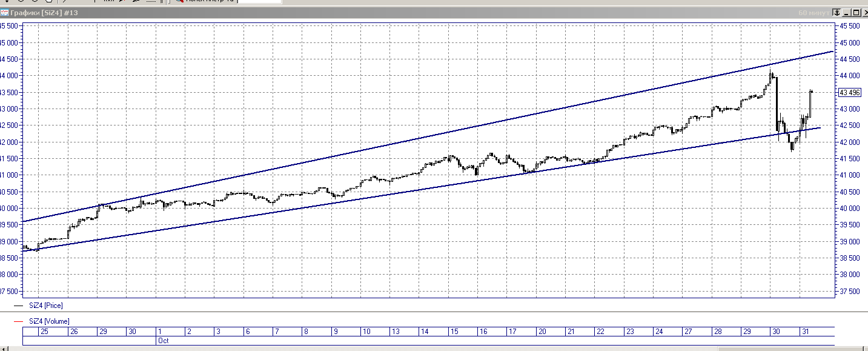The height and width of the screenshot is (351, 868).
Task: Click date 22 on the time axis
Action: pos(600,332)
